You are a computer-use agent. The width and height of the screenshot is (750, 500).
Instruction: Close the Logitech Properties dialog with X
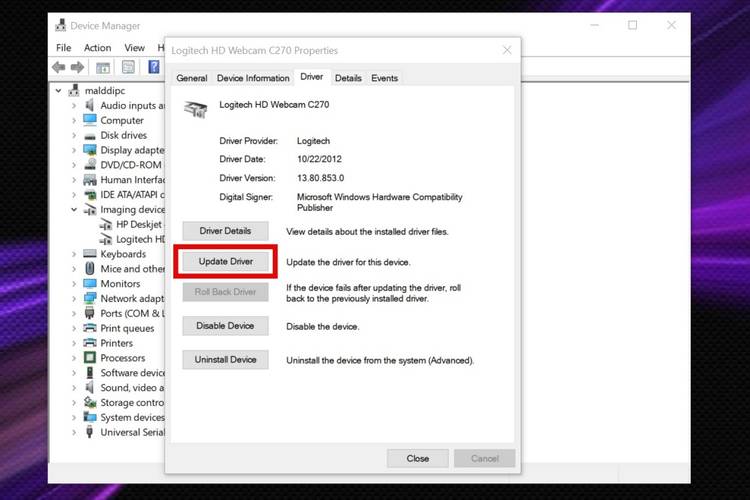[x=507, y=50]
